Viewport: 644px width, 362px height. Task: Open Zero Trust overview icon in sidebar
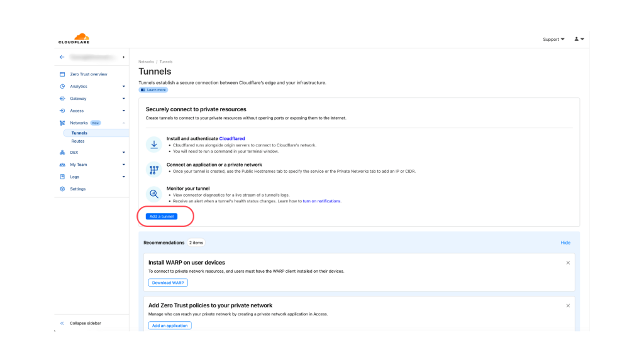[62, 74]
